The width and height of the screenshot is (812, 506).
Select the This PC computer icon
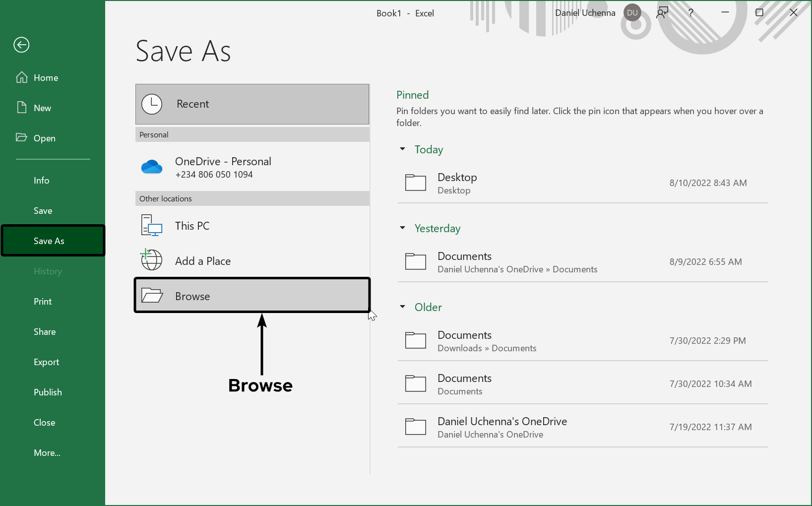tap(151, 225)
